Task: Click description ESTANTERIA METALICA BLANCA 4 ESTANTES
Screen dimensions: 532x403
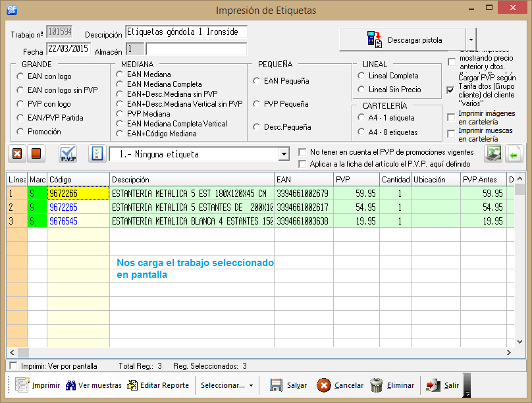Action: click(x=192, y=221)
